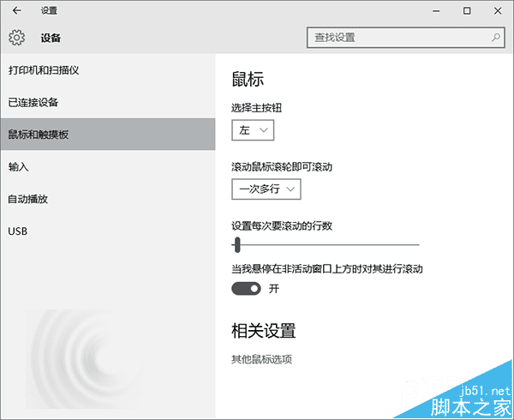Click the 设备 page title
Screen dimensions: 514x420
click(51, 38)
